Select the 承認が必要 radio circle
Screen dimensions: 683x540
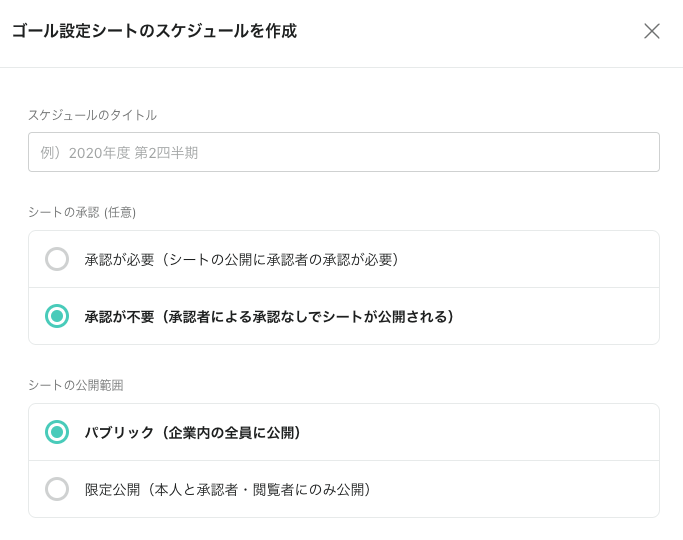click(57, 259)
